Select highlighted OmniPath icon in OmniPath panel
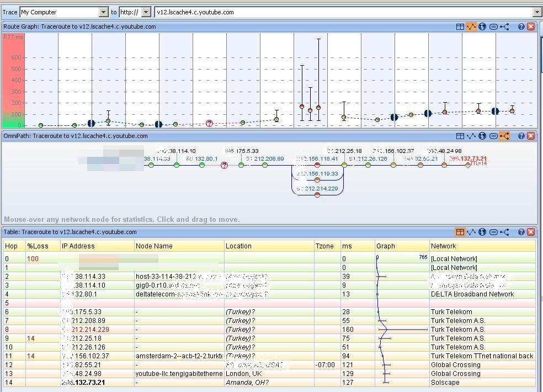Viewport: 543px width, 392px height. pyautogui.click(x=504, y=136)
